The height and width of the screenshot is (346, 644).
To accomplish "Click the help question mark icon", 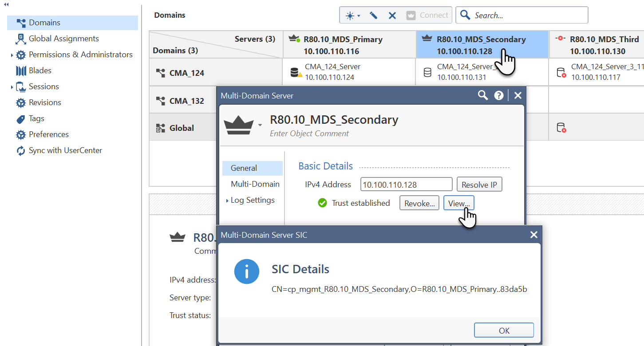I will coord(499,95).
